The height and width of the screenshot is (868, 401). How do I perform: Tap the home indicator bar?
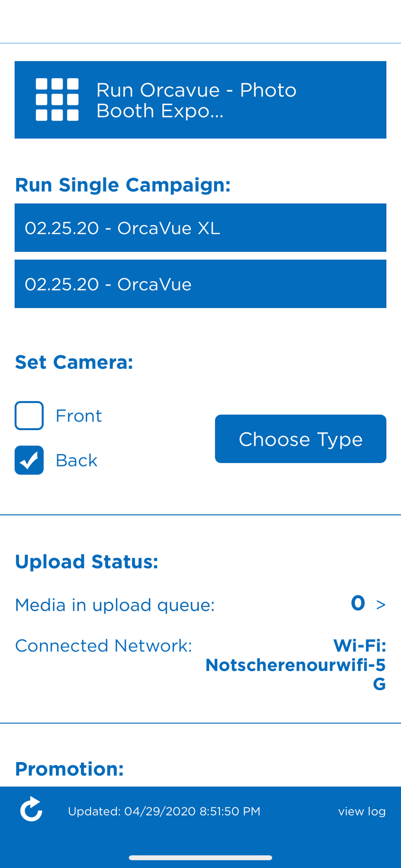tap(200, 858)
